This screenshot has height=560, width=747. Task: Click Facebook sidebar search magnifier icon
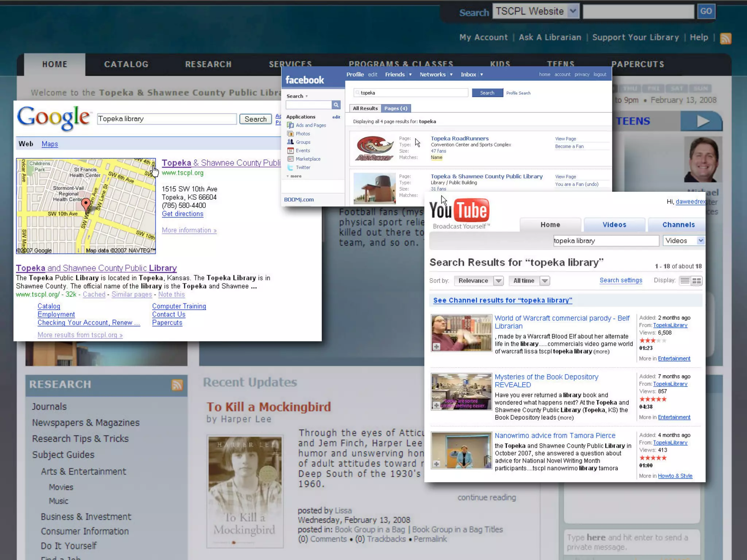click(336, 105)
